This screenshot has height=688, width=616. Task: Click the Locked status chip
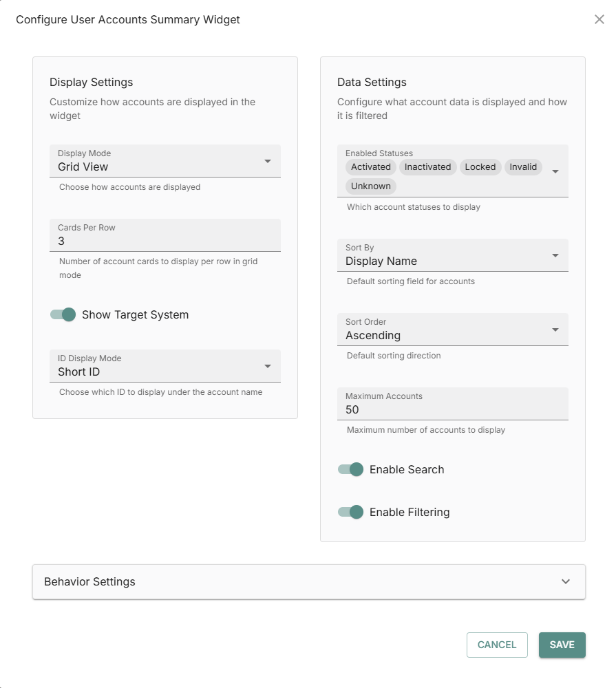[480, 166]
